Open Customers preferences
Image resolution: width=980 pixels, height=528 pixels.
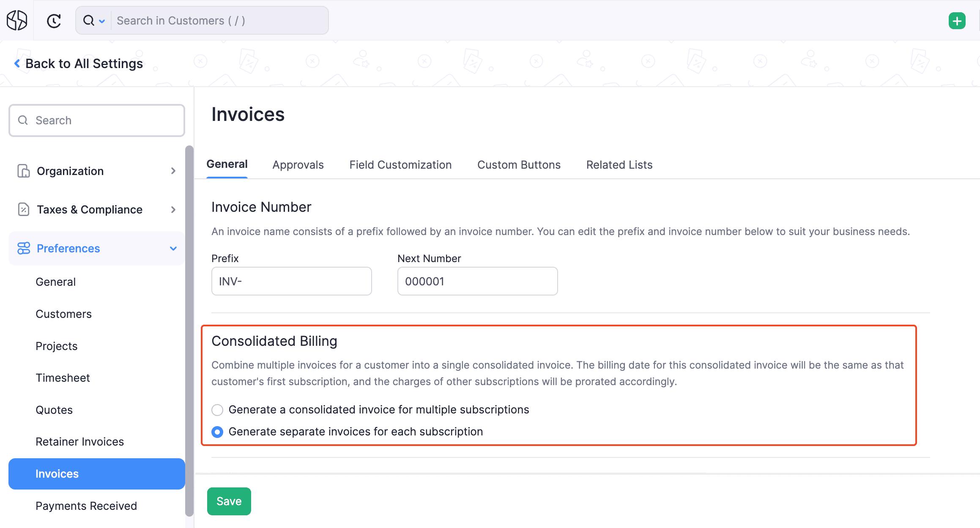click(63, 314)
